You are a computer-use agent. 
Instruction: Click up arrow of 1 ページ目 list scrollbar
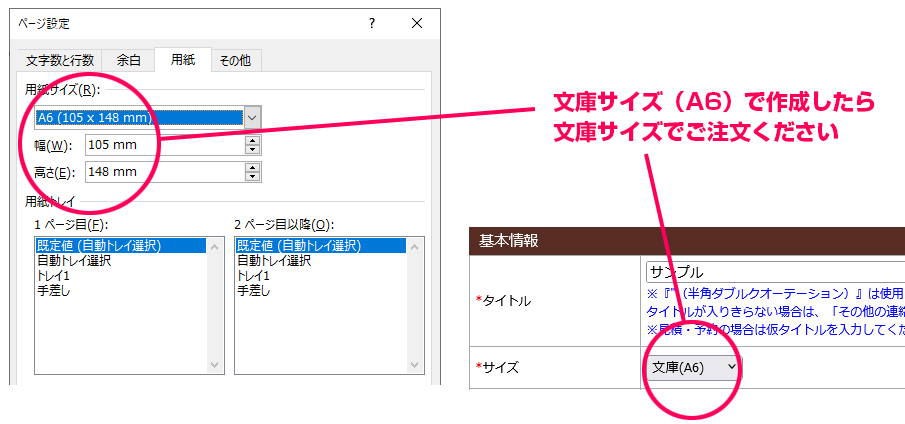(x=215, y=246)
